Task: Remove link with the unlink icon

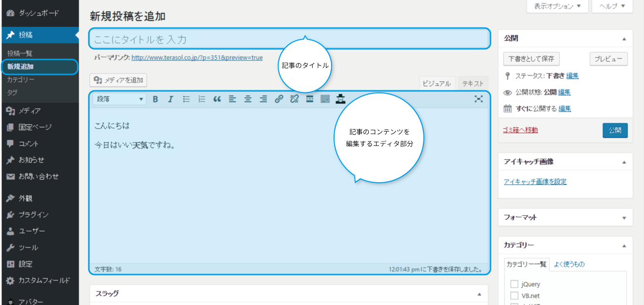Action: pyautogui.click(x=294, y=99)
